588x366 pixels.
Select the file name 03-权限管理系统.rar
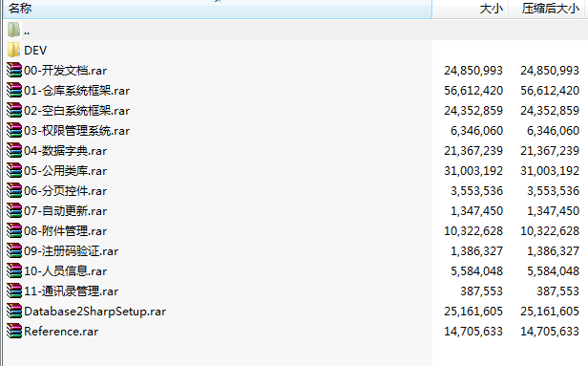[77, 131]
